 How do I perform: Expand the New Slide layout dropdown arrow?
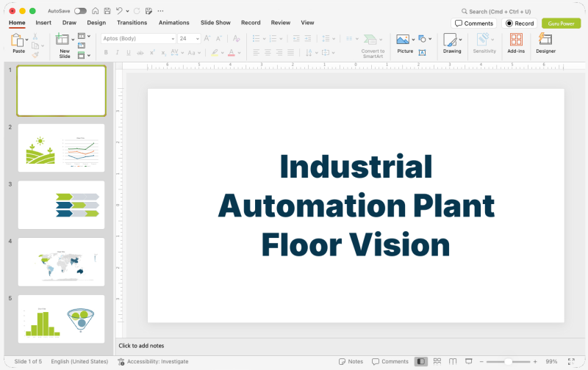pos(73,40)
